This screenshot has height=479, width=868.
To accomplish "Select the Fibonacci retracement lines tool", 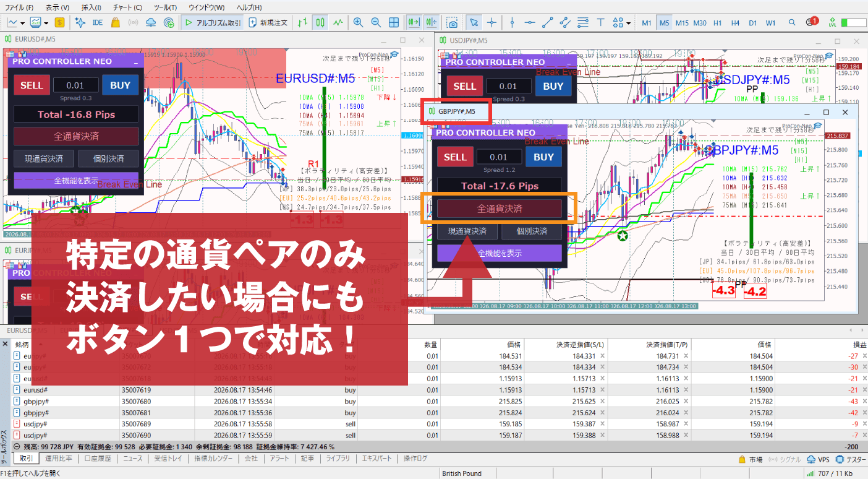I will pyautogui.click(x=582, y=23).
